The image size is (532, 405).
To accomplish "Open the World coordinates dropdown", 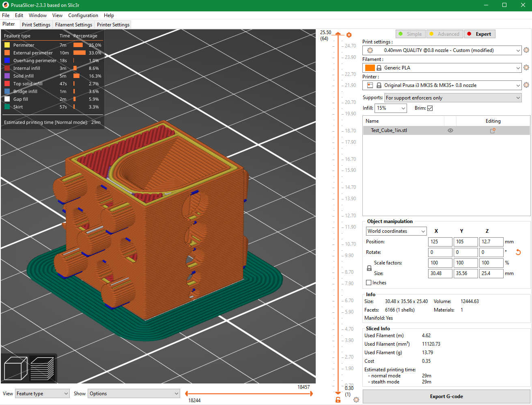I will click(x=396, y=231).
